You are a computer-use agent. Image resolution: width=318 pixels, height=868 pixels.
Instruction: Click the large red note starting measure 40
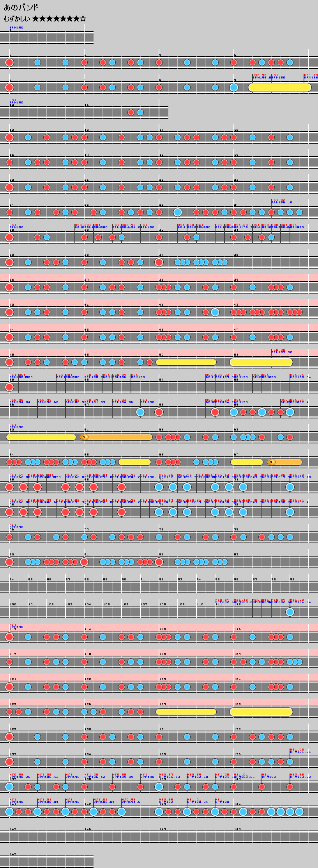9,312
